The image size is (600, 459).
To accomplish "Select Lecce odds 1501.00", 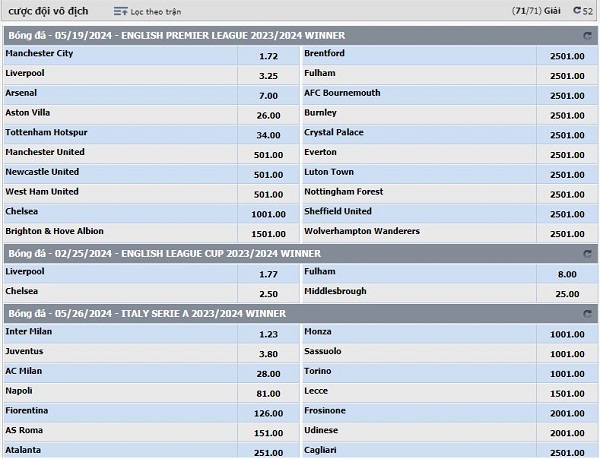I will (x=566, y=391).
